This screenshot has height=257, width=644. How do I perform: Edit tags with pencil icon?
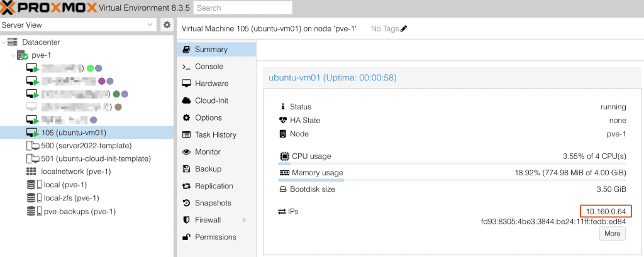[x=404, y=29]
